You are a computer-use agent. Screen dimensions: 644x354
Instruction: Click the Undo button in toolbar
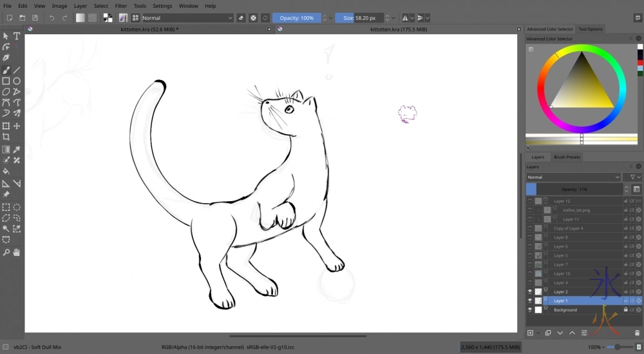[52, 18]
